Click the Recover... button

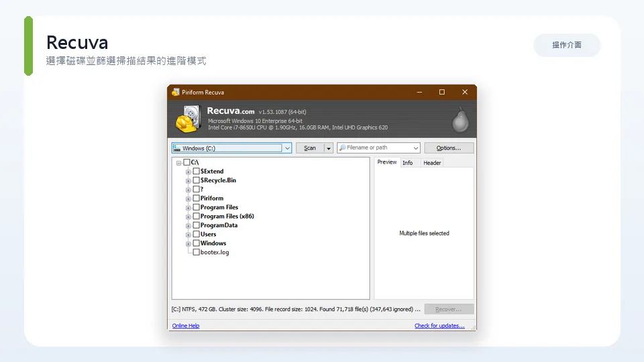coord(449,309)
